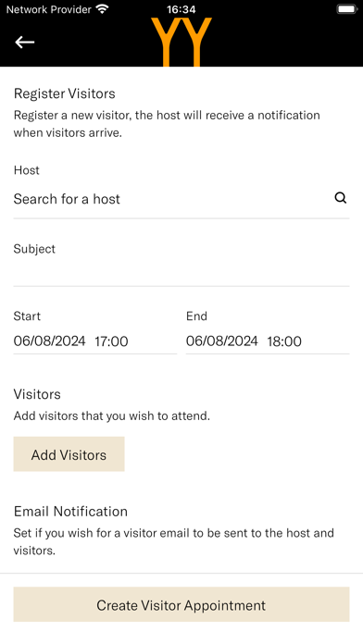Tap the battery indicator icon
This screenshot has height=644, width=363.
(x=347, y=9)
